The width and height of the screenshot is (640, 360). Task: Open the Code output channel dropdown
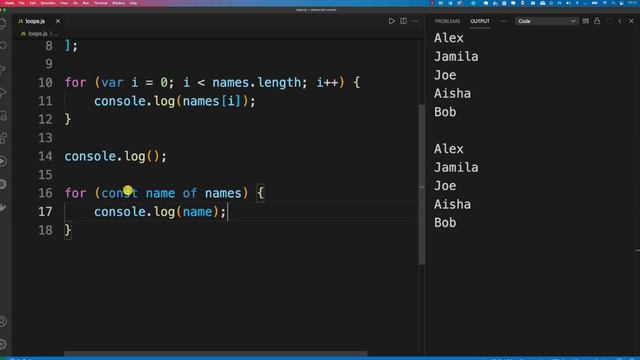547,21
